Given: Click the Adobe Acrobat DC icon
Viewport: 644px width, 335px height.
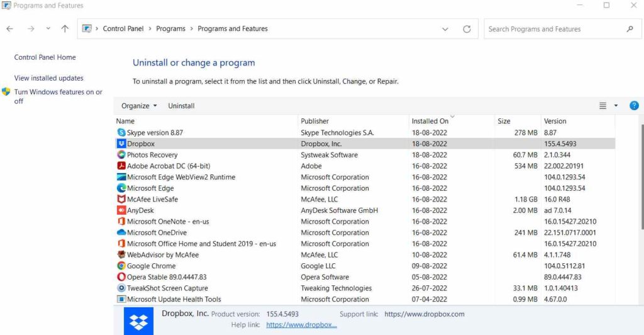Looking at the screenshot, I should 121,166.
